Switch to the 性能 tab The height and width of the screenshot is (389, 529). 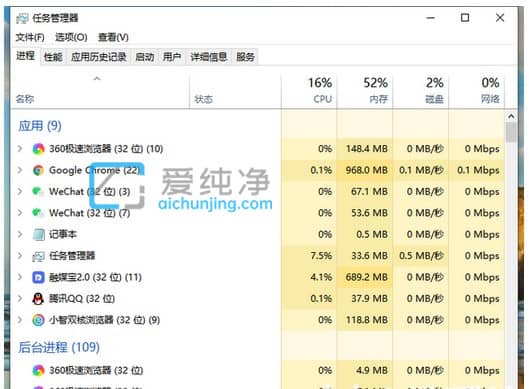53,57
